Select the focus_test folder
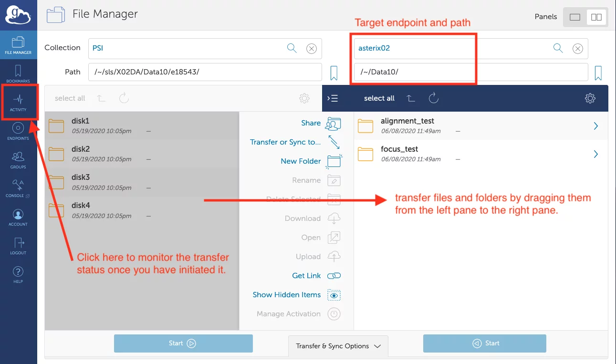 [481, 154]
